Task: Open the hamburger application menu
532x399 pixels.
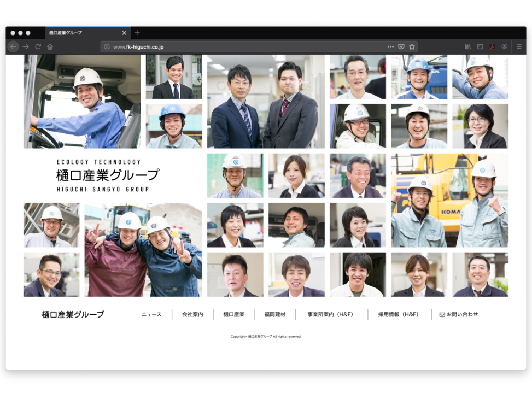Action: point(519,47)
